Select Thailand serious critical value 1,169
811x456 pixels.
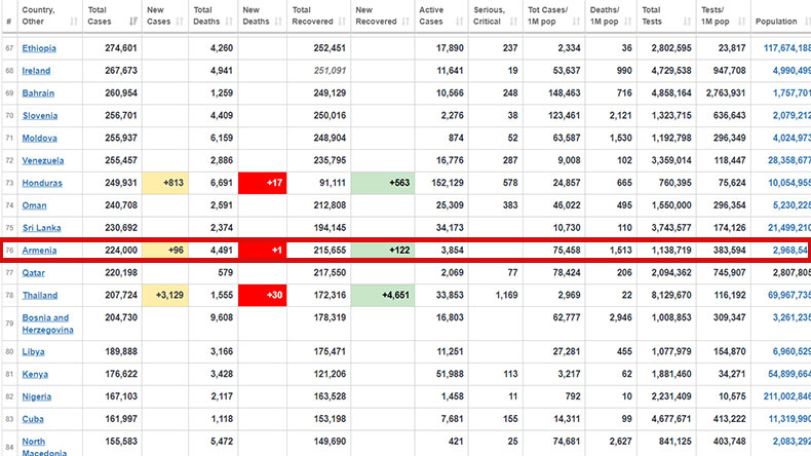tap(506, 295)
